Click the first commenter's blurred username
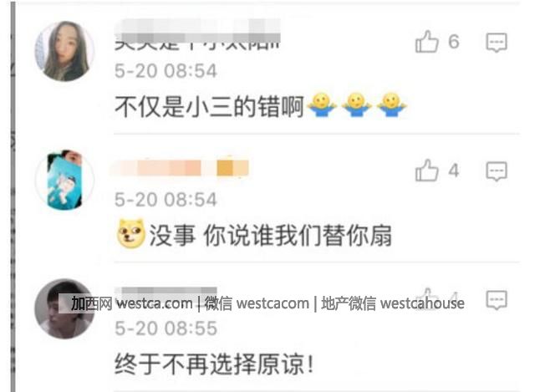This screenshot has height=392, width=535. (197, 34)
